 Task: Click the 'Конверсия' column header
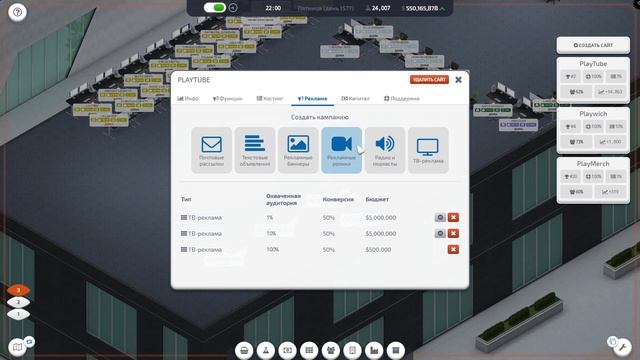[338, 200]
